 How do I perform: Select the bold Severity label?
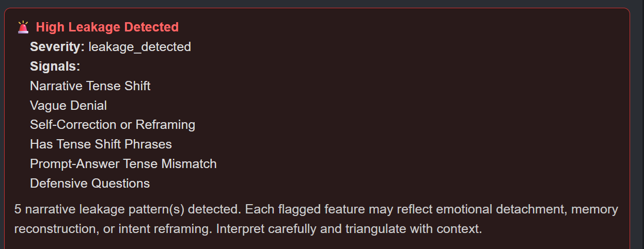[57, 47]
